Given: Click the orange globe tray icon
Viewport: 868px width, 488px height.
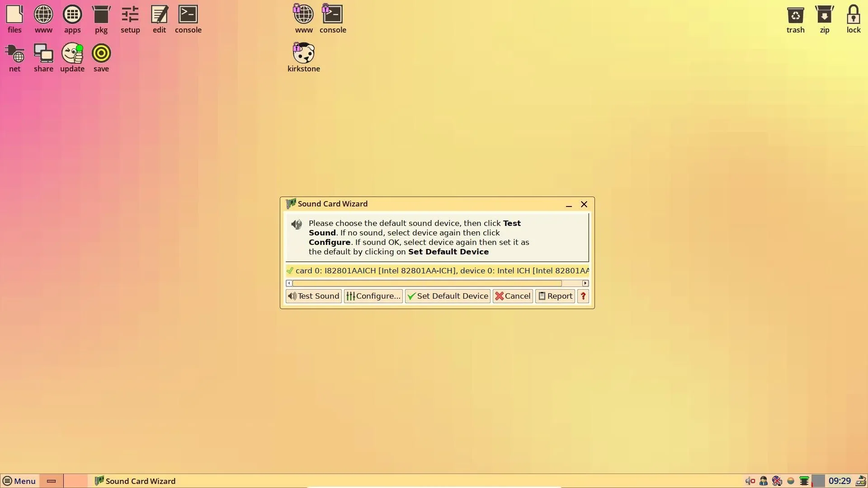Looking at the screenshot, I should [791, 481].
